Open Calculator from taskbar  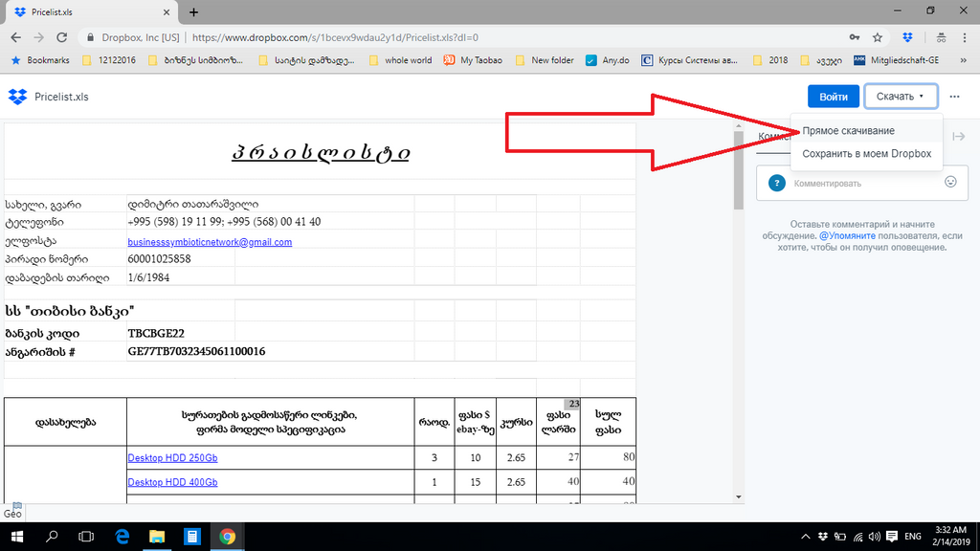click(191, 537)
